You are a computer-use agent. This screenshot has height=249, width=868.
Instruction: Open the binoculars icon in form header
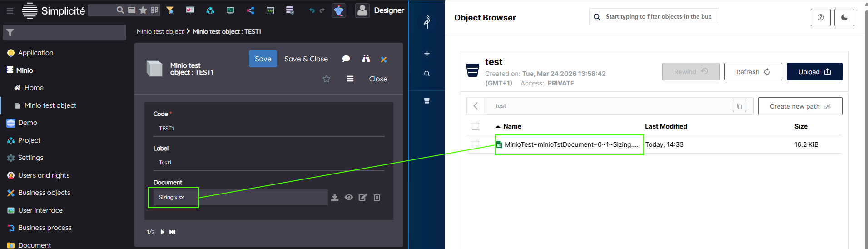coord(366,59)
